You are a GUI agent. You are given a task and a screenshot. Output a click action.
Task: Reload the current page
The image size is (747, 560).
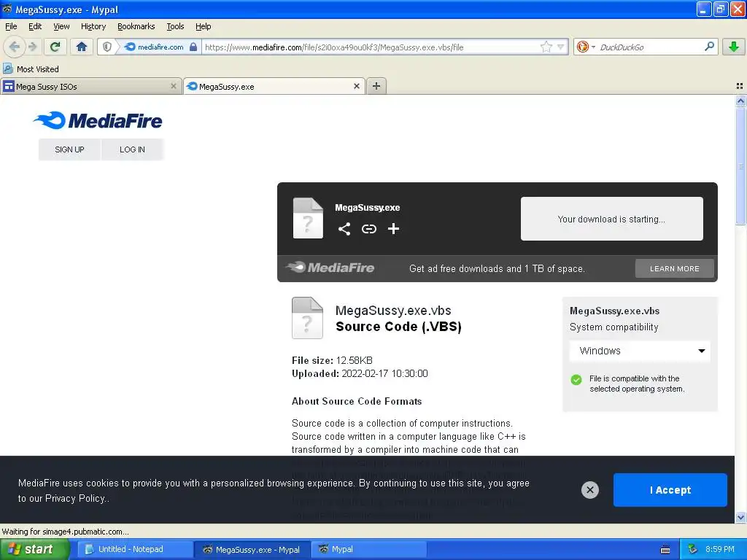(55, 47)
